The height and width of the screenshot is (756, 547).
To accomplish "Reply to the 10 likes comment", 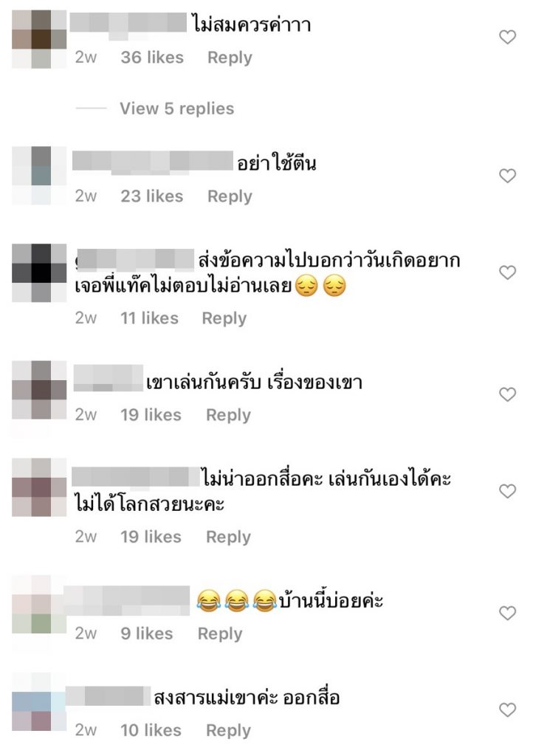I will click(x=228, y=730).
